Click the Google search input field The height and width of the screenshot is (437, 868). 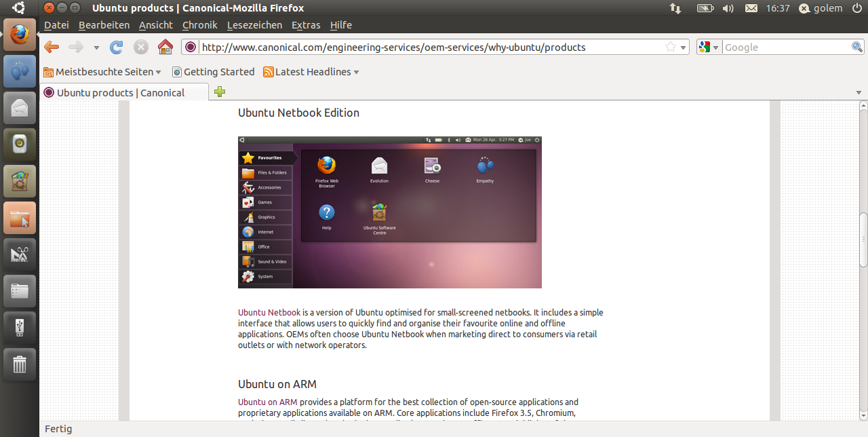click(x=786, y=47)
